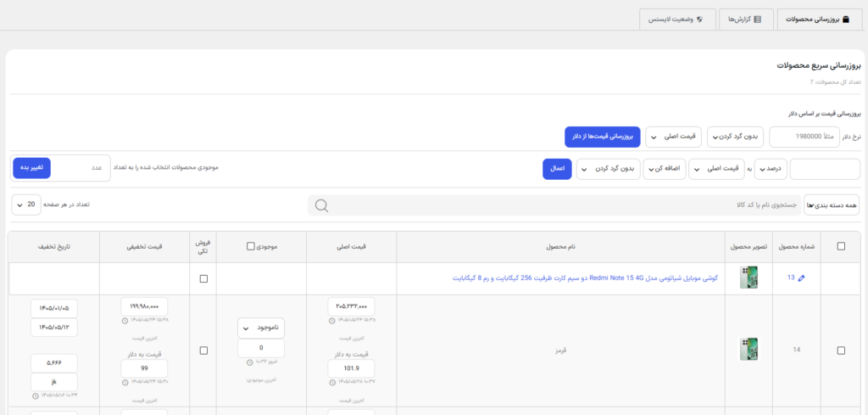Check فروش تکی checkbox for product 14
This screenshot has width=868, height=415.
(x=203, y=351)
